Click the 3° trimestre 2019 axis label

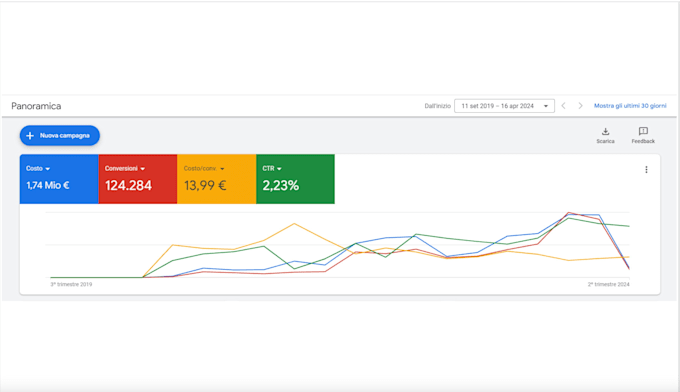71,284
